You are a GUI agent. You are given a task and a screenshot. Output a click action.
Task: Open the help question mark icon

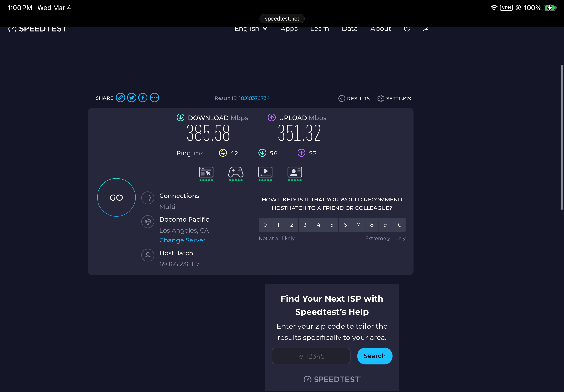(407, 29)
